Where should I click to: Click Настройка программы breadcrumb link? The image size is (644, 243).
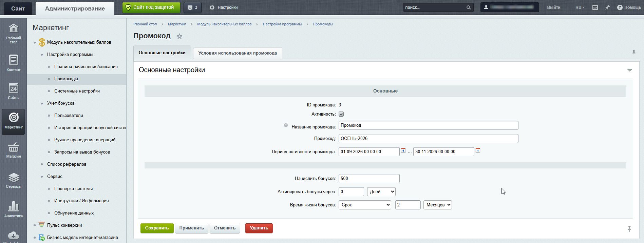click(x=282, y=24)
